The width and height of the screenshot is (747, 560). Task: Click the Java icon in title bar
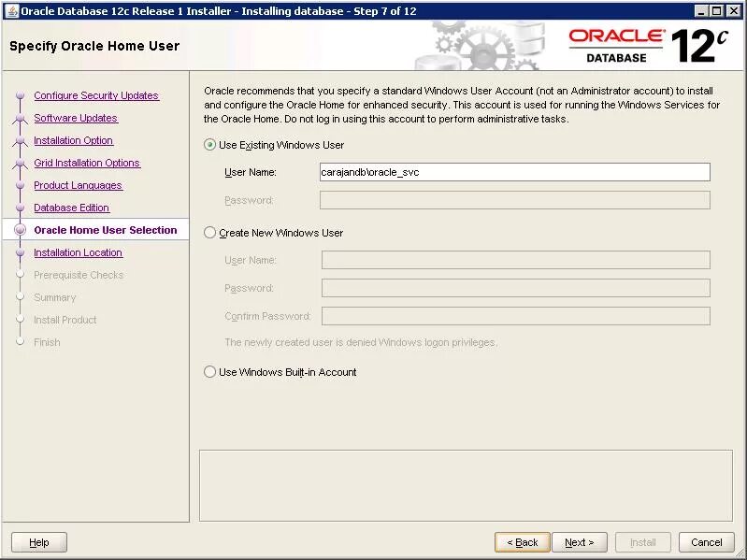coord(11,11)
